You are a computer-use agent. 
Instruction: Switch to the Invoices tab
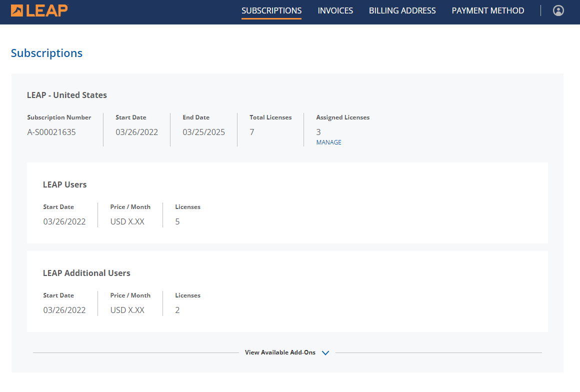tap(335, 10)
